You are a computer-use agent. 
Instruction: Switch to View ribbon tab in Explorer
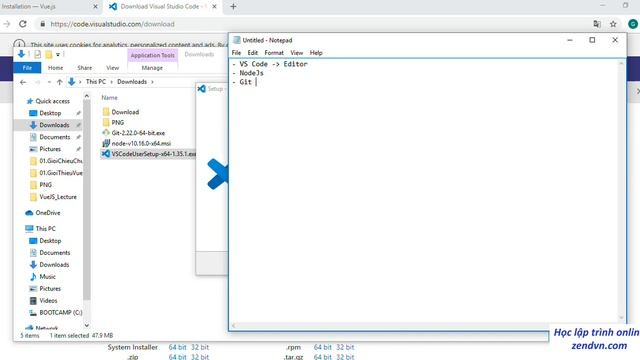(x=112, y=68)
